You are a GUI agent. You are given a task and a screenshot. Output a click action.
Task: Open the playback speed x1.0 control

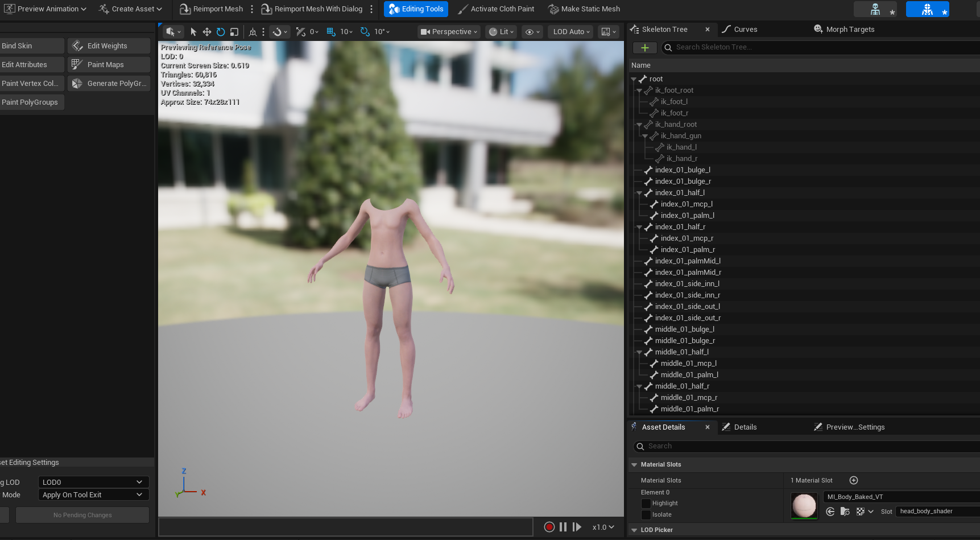click(603, 527)
